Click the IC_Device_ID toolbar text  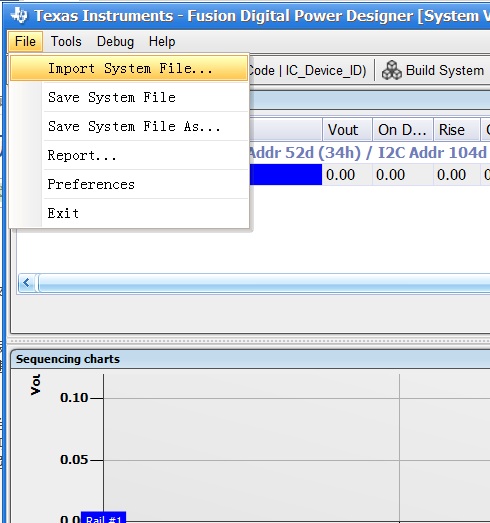[x=326, y=70]
